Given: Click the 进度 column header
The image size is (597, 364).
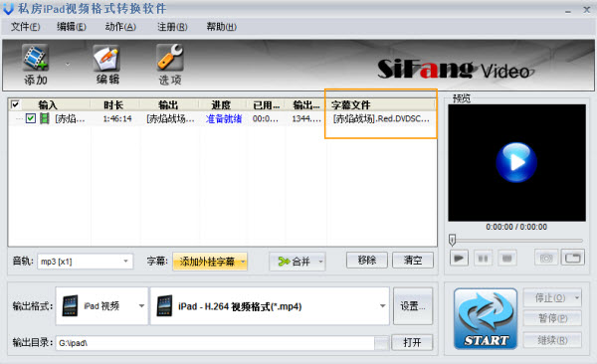Looking at the screenshot, I should click(x=221, y=104).
